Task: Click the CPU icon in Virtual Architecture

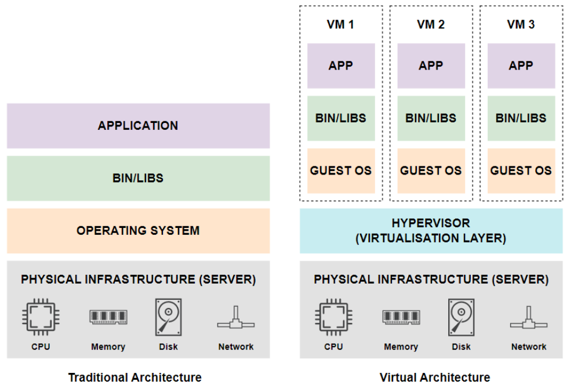Action: click(333, 317)
